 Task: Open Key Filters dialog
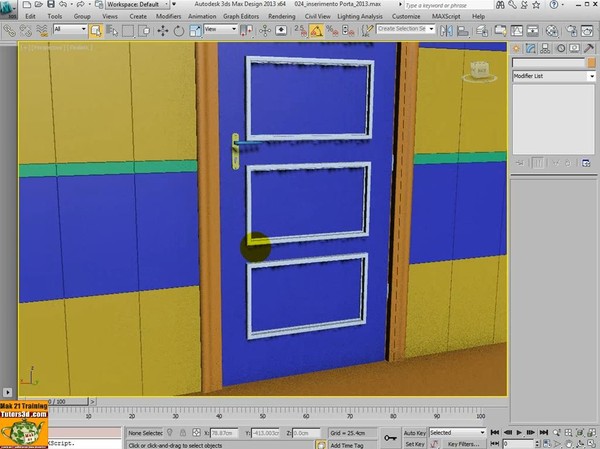(463, 444)
